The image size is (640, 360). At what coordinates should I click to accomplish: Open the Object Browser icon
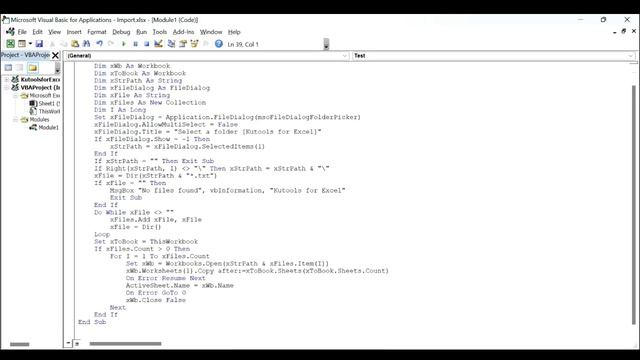[x=194, y=44]
